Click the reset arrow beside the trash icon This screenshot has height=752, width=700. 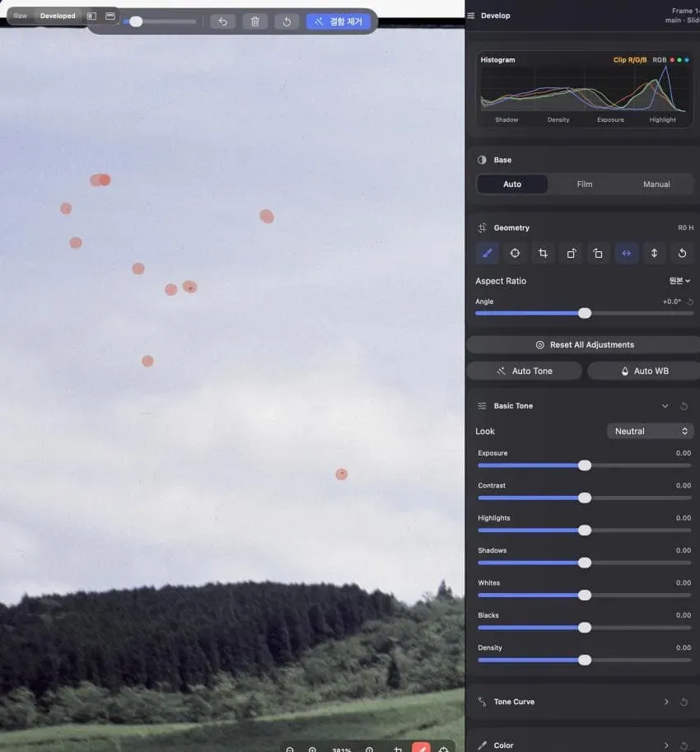click(287, 21)
